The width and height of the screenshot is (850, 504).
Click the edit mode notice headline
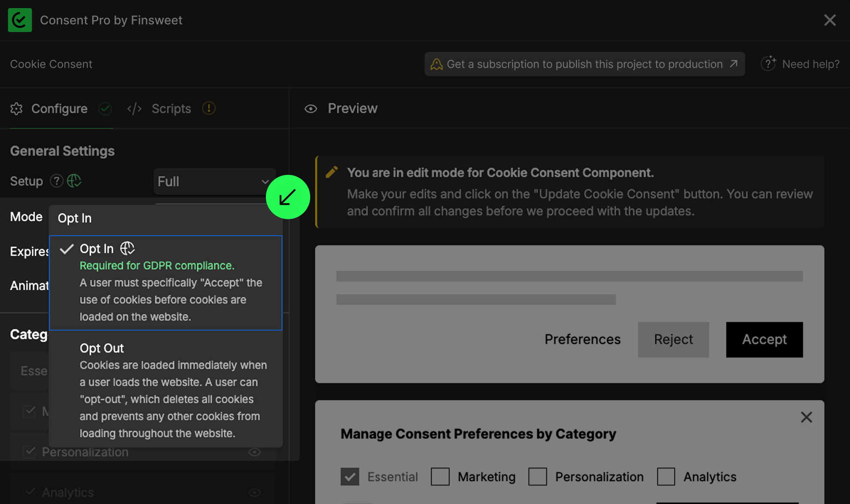point(500,173)
